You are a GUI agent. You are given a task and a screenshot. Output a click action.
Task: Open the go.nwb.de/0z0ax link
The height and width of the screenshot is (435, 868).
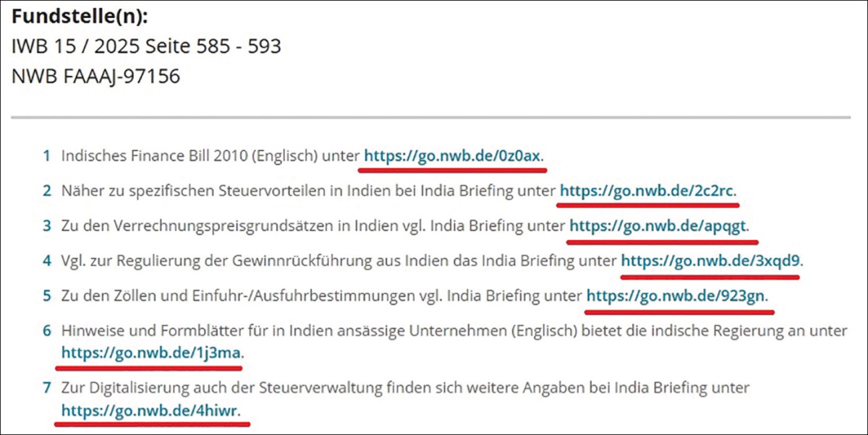tap(452, 155)
